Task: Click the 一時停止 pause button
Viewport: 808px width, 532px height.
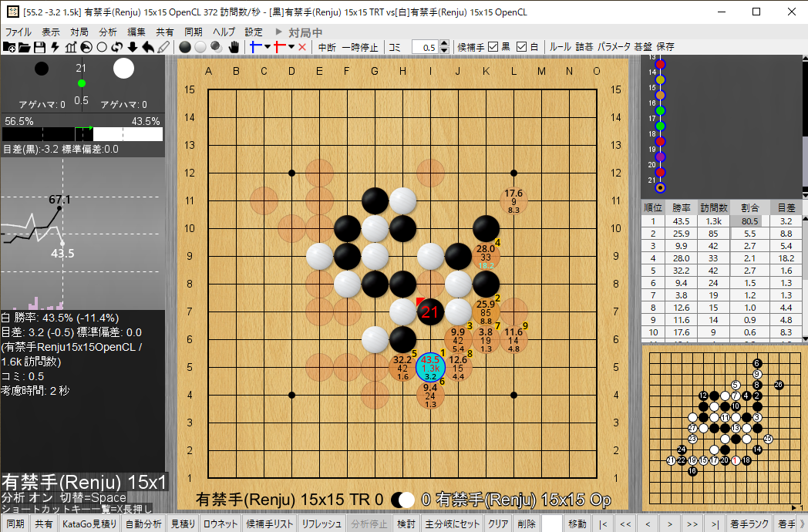Action: [x=360, y=47]
